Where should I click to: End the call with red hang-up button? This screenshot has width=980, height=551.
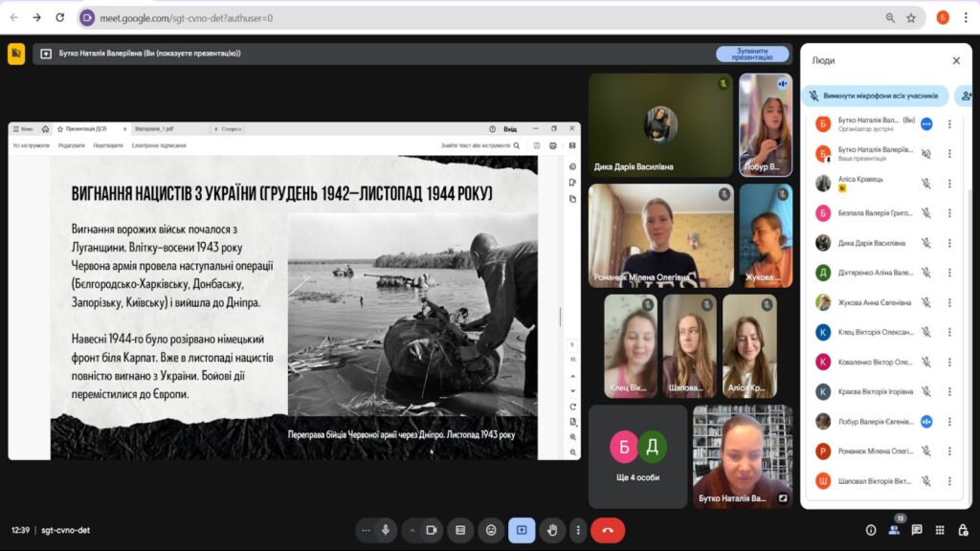(608, 530)
